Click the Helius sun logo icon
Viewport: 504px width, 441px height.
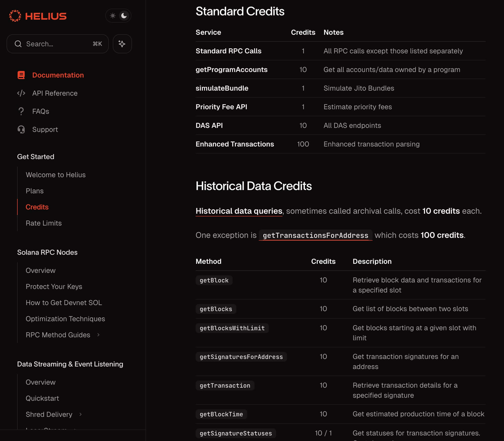tap(15, 16)
